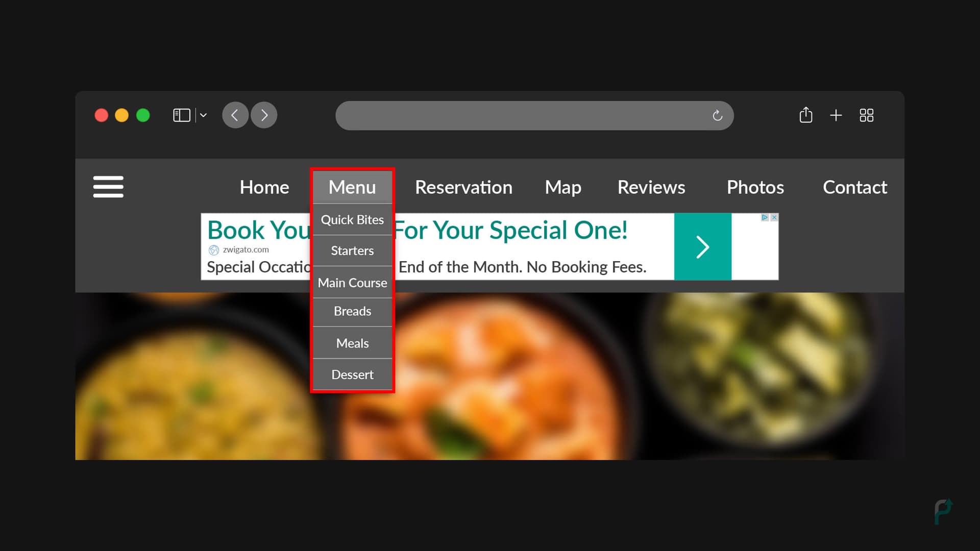Click the zwigato.com advertisement arrow button

(x=703, y=247)
